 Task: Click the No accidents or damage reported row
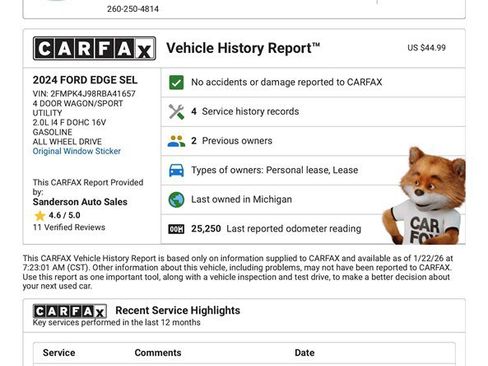point(313,82)
